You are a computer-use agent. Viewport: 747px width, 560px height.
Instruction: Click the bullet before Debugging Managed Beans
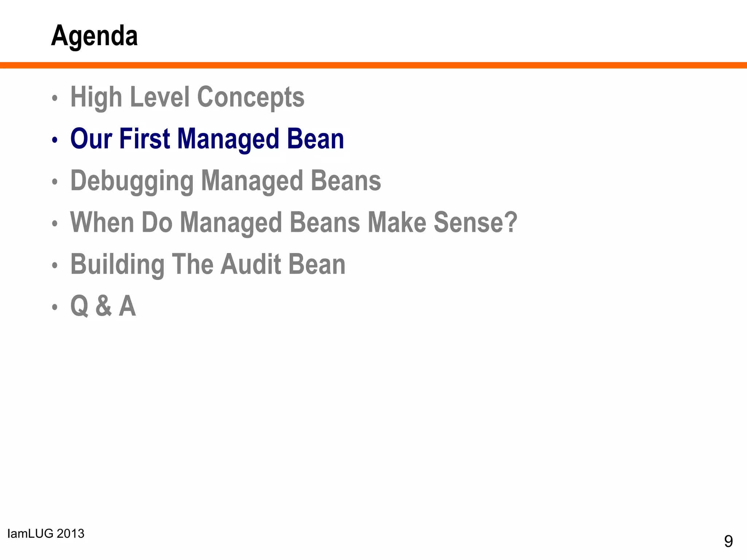point(55,182)
